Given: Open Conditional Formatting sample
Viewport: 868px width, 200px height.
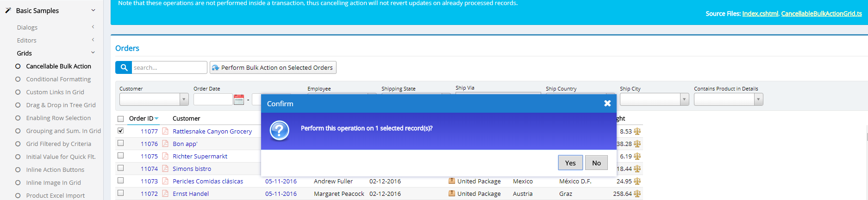Looking at the screenshot, I should [x=58, y=79].
